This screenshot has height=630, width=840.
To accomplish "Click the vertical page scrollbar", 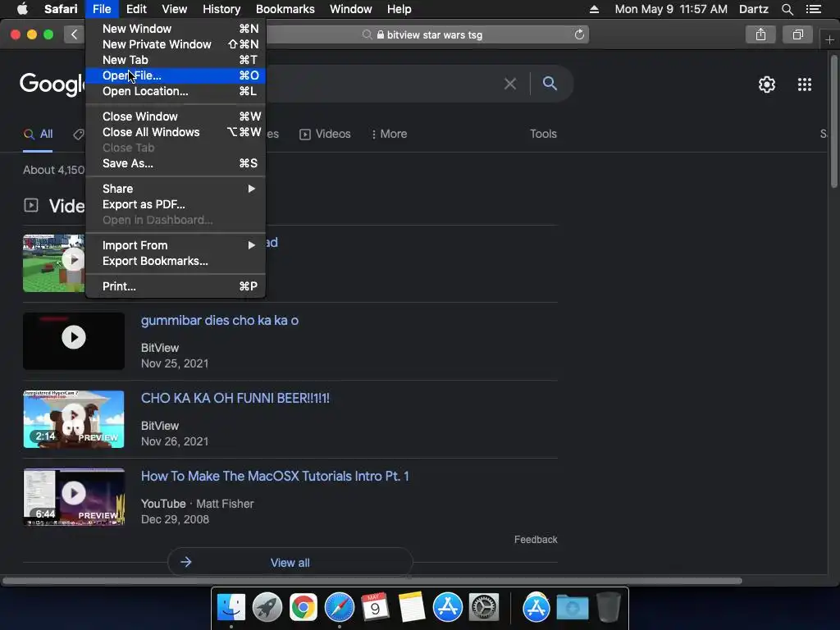I will (833, 121).
